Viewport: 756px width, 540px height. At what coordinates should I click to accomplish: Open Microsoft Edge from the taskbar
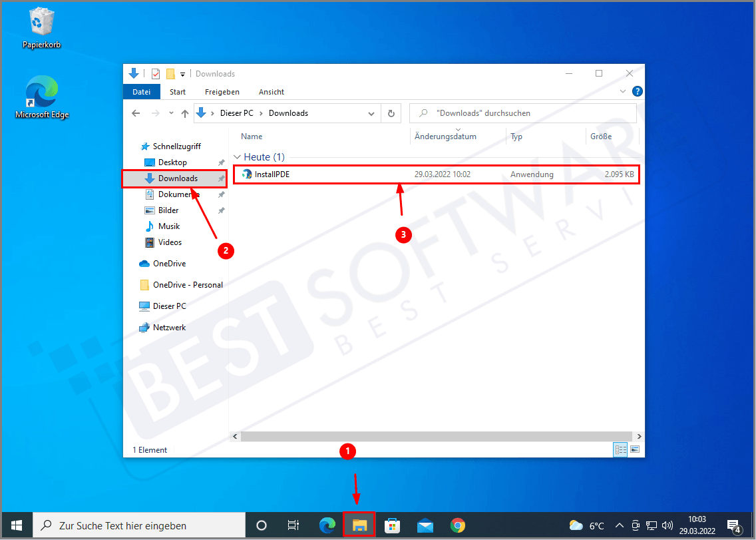click(327, 525)
